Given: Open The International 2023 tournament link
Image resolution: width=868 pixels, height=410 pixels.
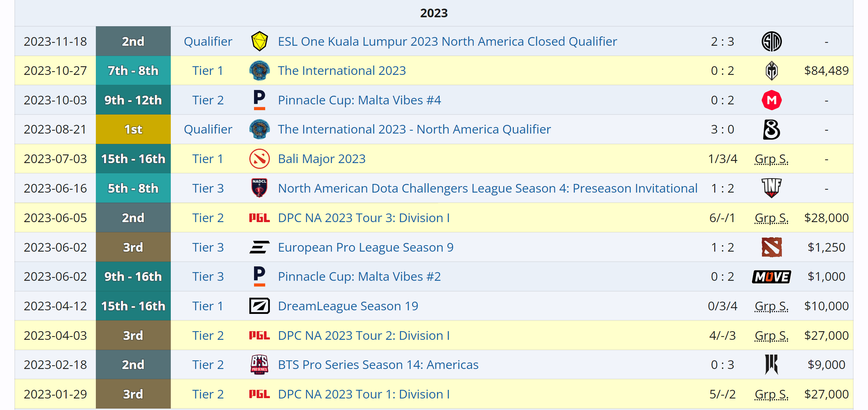Looking at the screenshot, I should 342,71.
